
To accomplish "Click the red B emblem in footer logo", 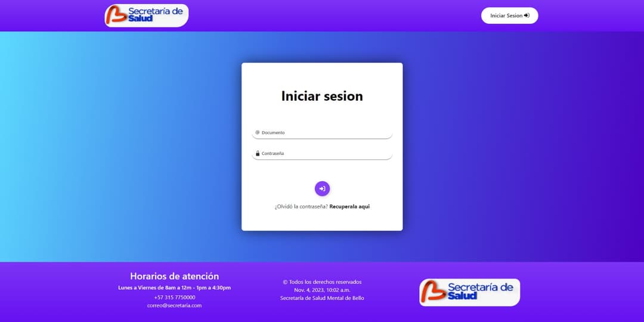I will click(x=432, y=292).
